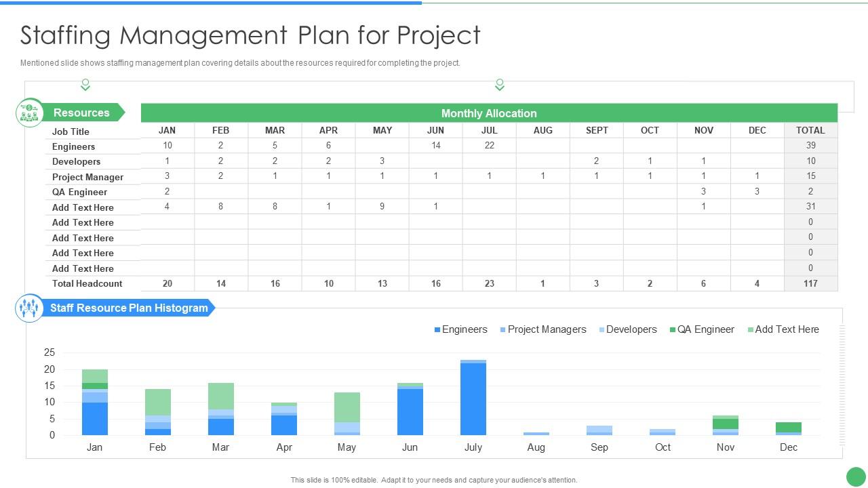Expand the Monthly Allocation header row
Screen dimensions: 868x488
pos(488,113)
